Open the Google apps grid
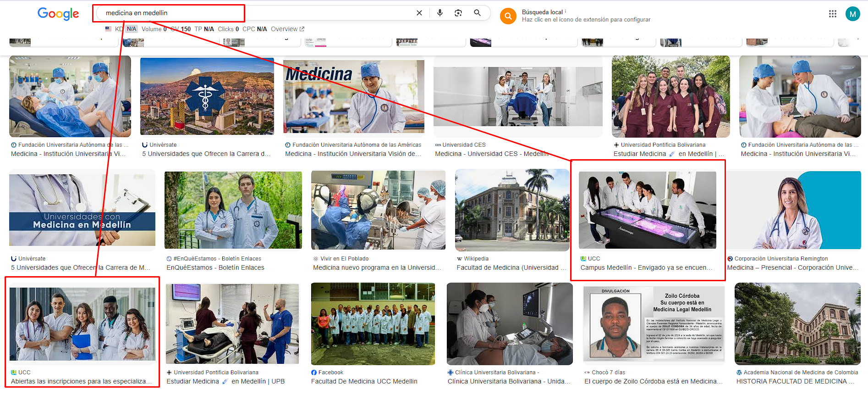This screenshot has height=395, width=868. (x=833, y=14)
